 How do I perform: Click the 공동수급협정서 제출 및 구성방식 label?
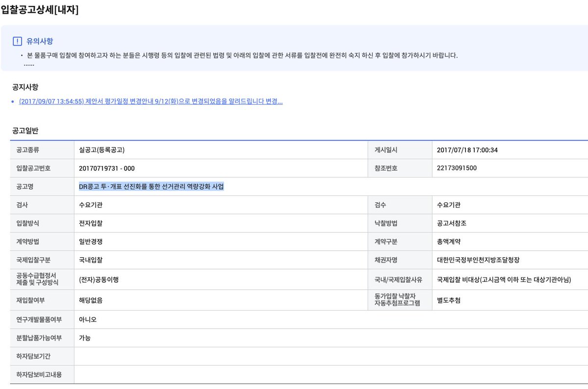37,279
